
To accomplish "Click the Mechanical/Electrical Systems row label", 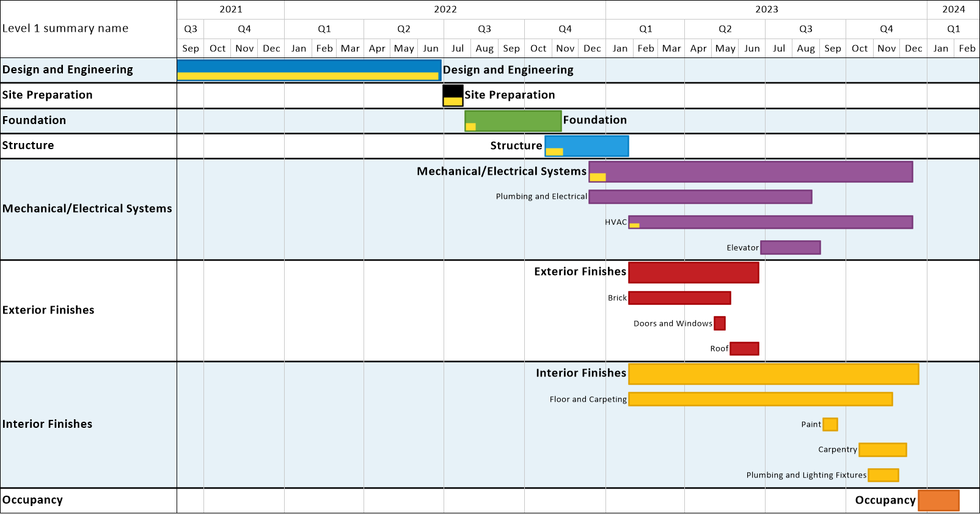I will tap(87, 209).
